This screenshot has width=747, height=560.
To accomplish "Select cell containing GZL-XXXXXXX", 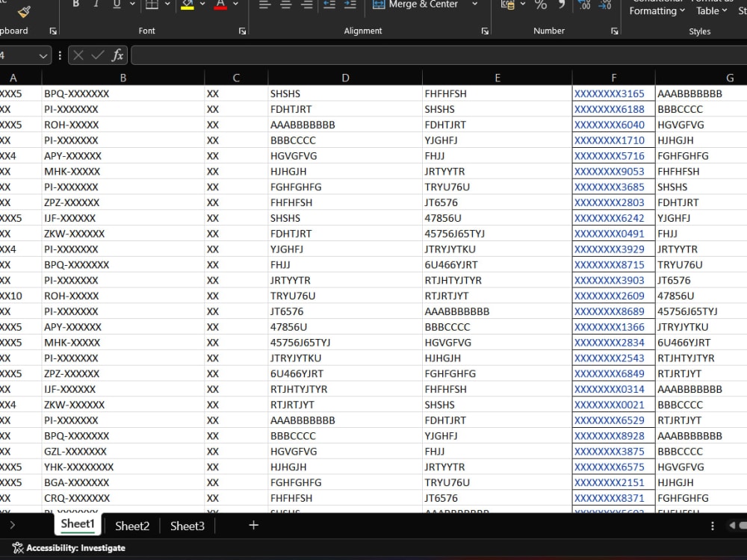I will (x=123, y=452).
